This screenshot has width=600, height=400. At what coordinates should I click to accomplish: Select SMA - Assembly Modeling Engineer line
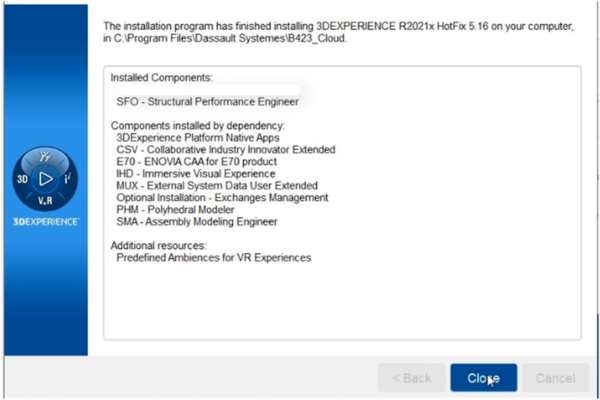[197, 221]
